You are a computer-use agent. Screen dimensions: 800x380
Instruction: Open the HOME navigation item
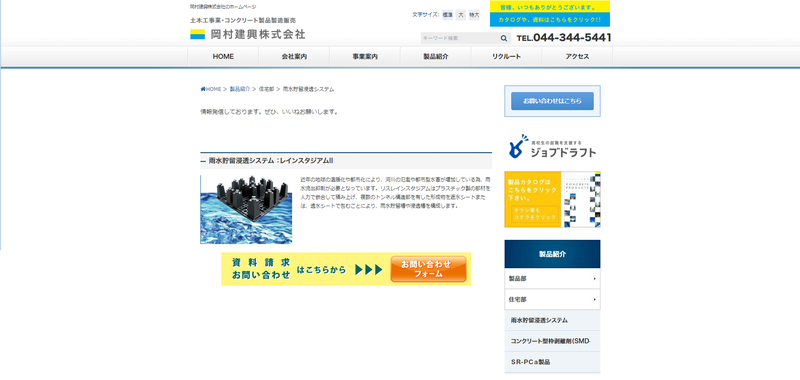click(x=223, y=57)
